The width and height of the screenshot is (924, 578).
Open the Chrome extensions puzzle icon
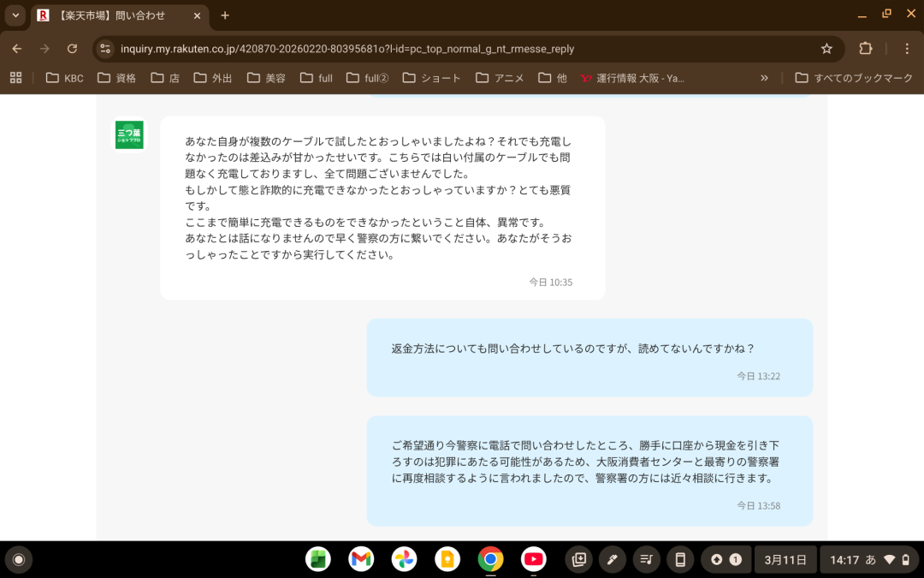(x=865, y=49)
